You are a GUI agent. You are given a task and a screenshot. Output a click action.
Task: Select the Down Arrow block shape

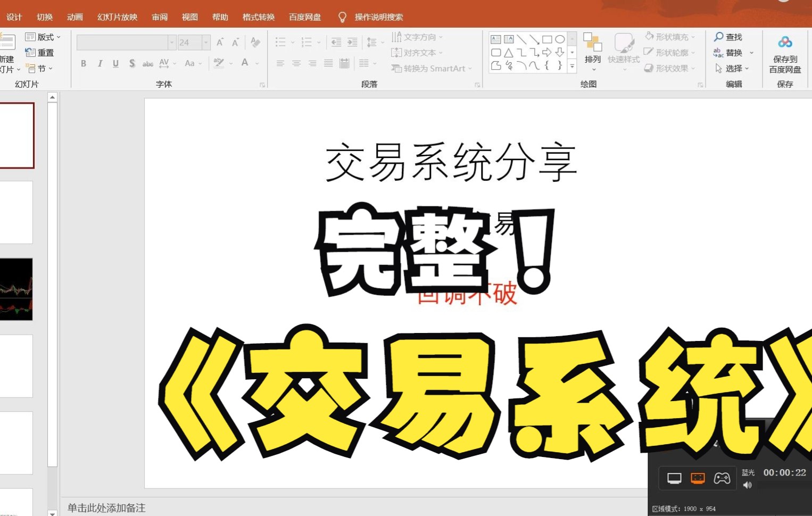[x=560, y=53]
